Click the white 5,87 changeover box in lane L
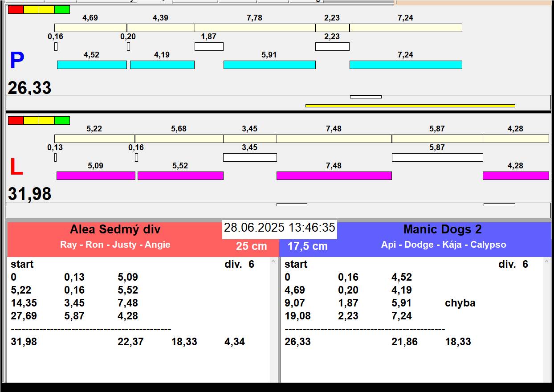The width and height of the screenshot is (554, 392). 437,157
